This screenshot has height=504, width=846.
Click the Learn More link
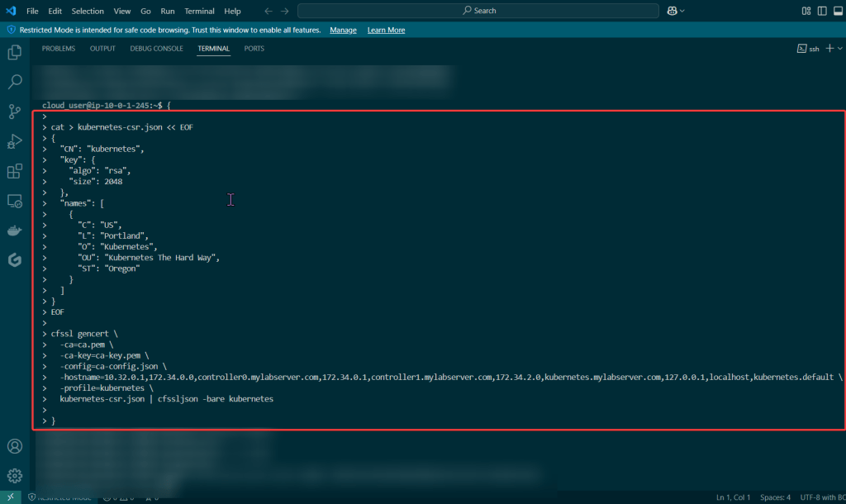pyautogui.click(x=386, y=30)
